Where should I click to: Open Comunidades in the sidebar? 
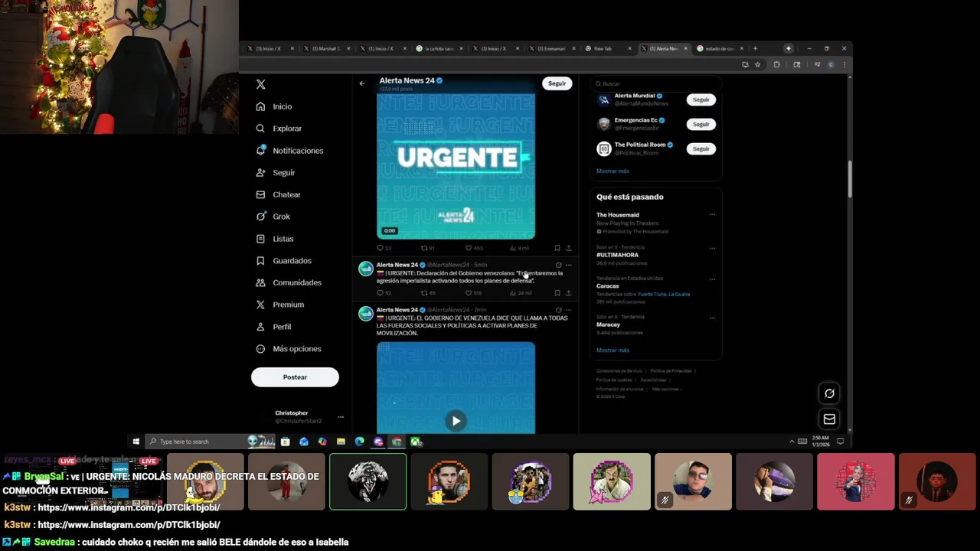tap(289, 282)
